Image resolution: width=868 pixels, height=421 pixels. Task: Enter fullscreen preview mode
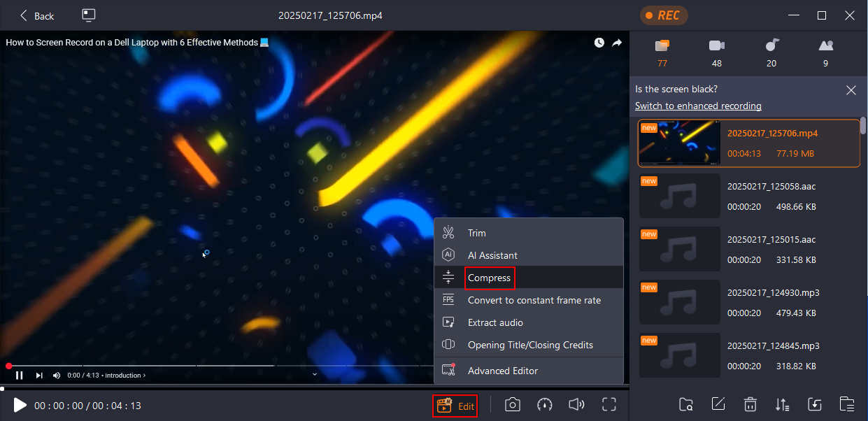pos(609,404)
